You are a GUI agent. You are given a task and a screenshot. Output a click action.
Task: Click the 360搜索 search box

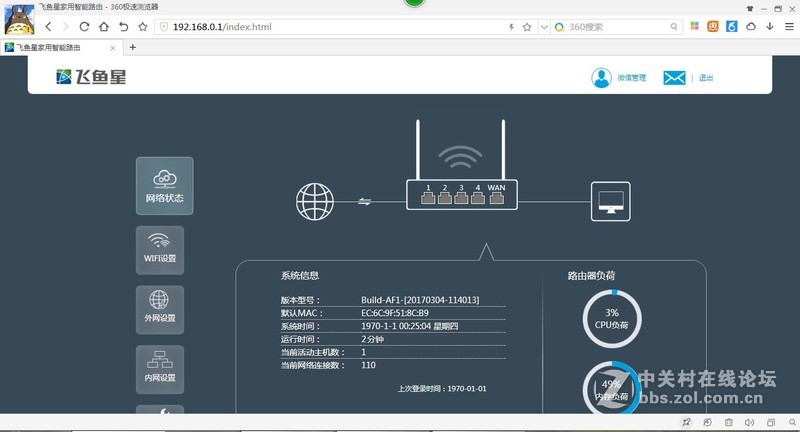617,27
